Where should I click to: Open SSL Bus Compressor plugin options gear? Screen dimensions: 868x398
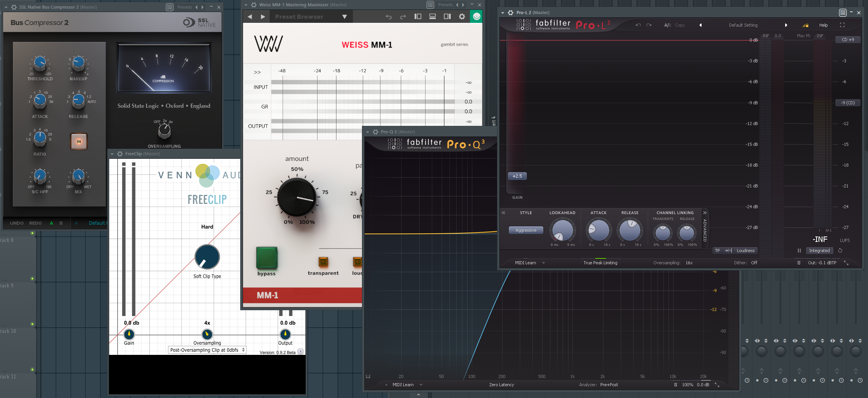pyautogui.click(x=14, y=7)
